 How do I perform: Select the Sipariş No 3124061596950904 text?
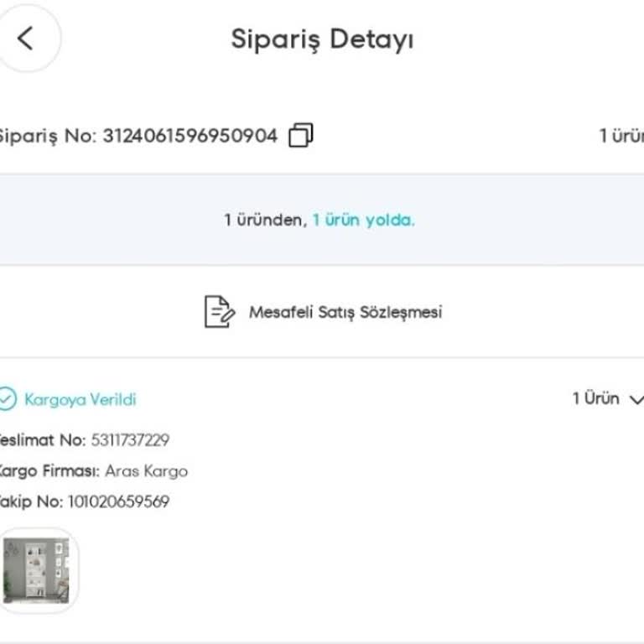(138, 136)
